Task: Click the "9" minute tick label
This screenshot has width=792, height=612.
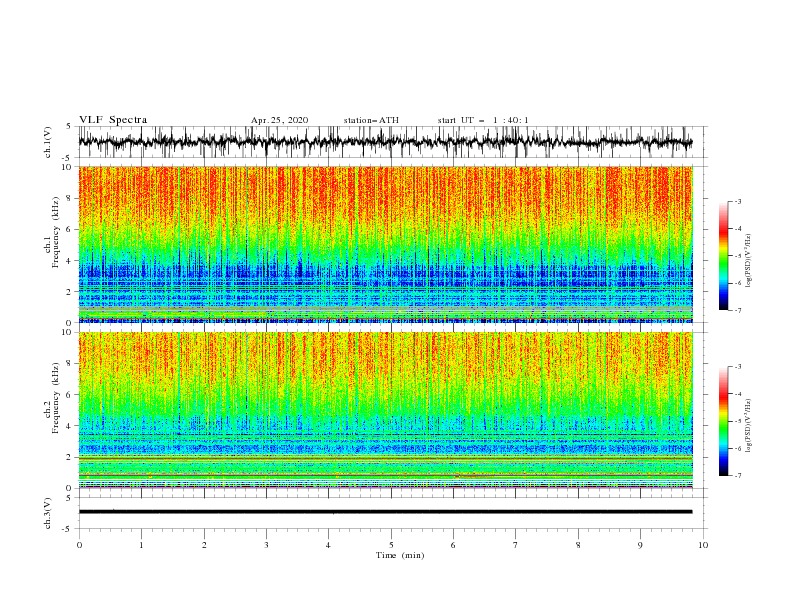Action: pos(640,545)
